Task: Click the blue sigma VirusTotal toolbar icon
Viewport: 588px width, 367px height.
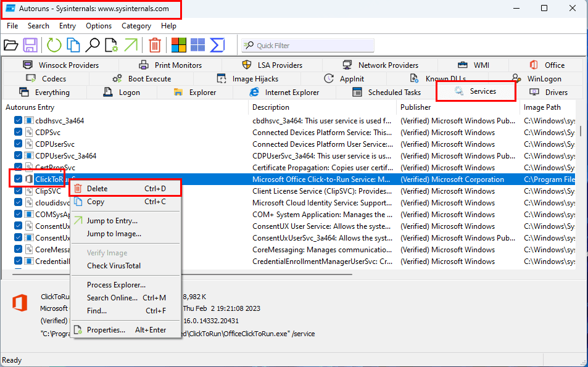Action: (217, 46)
